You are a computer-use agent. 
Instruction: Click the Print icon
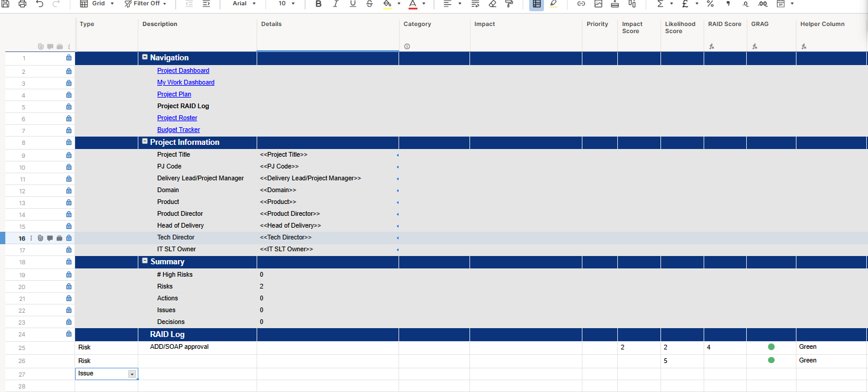click(x=22, y=4)
